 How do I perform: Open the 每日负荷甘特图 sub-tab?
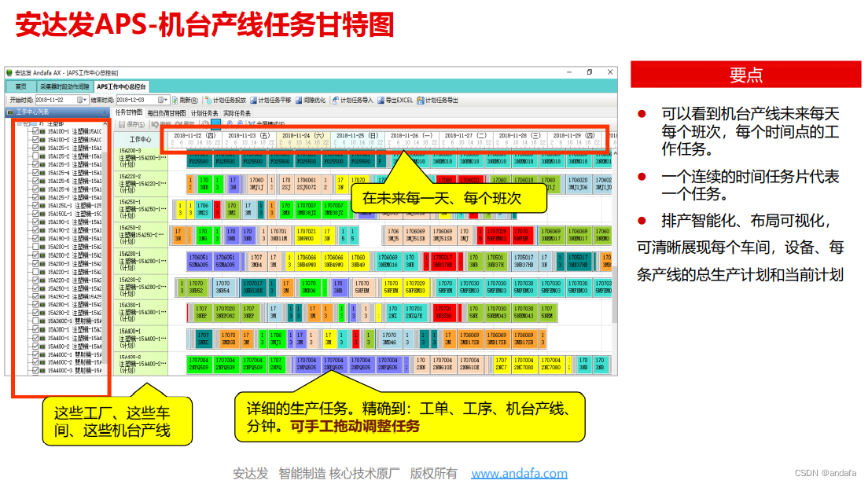tap(166, 113)
